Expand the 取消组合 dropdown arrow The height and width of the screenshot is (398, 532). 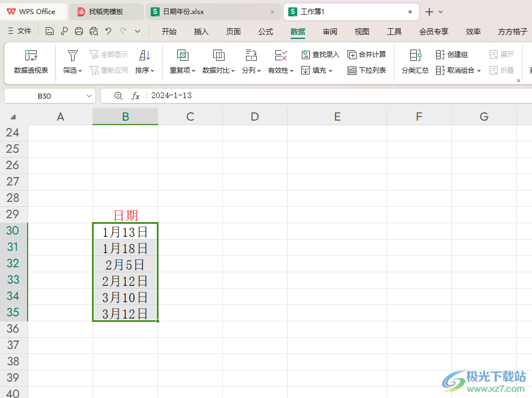(x=479, y=71)
